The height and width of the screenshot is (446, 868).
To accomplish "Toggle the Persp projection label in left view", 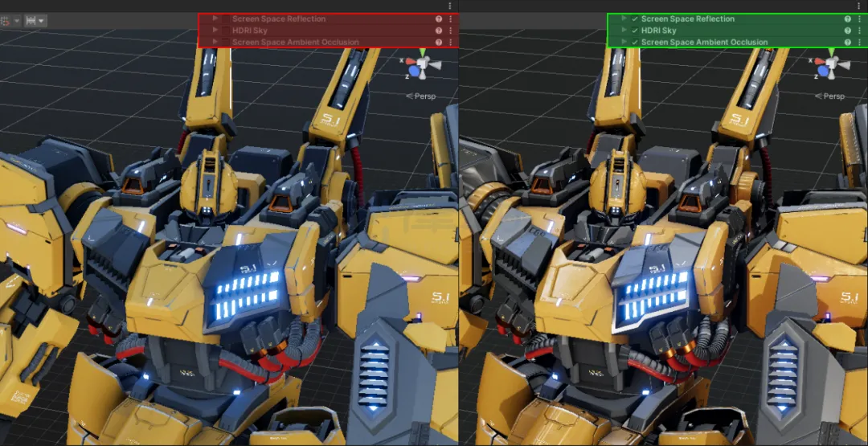I will (421, 96).
